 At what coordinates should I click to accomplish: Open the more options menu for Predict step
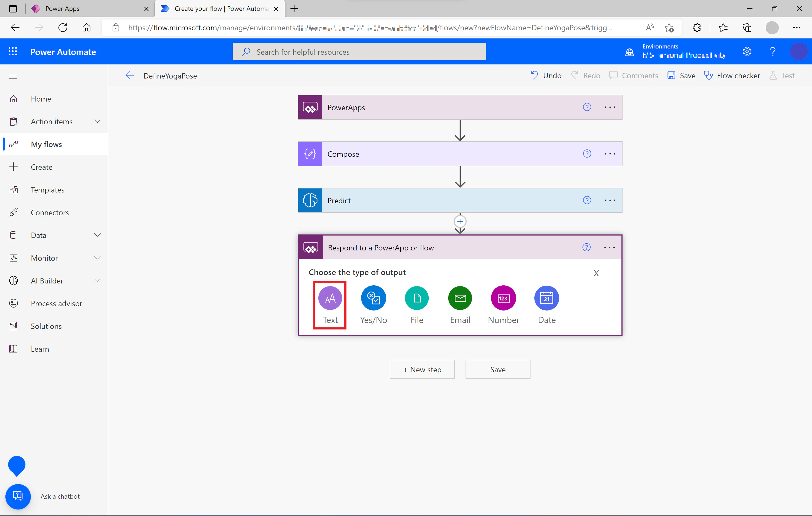pos(610,200)
